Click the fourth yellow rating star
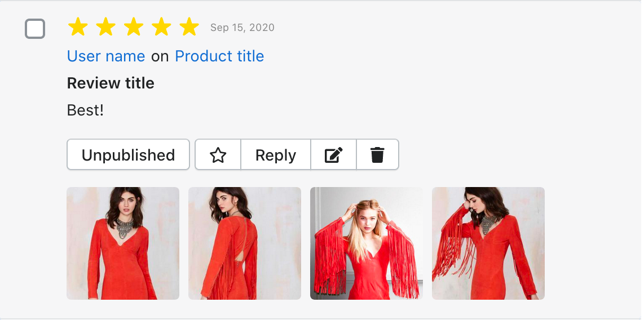 [x=161, y=27]
